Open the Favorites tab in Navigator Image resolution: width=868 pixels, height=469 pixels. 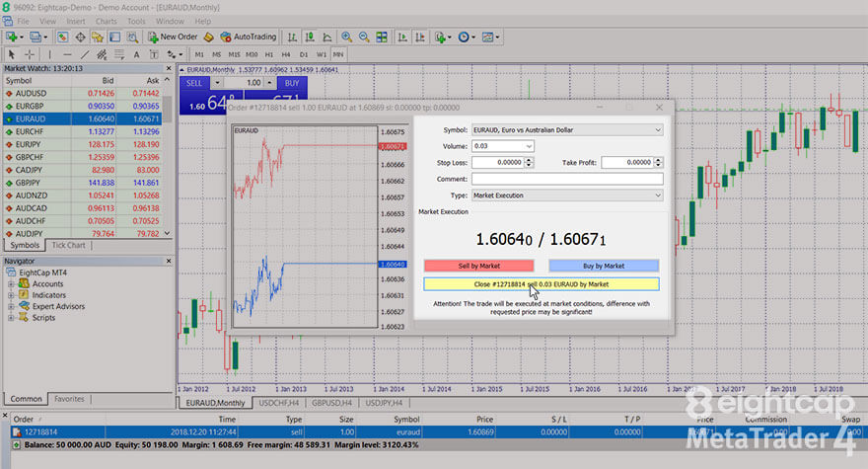[69, 399]
